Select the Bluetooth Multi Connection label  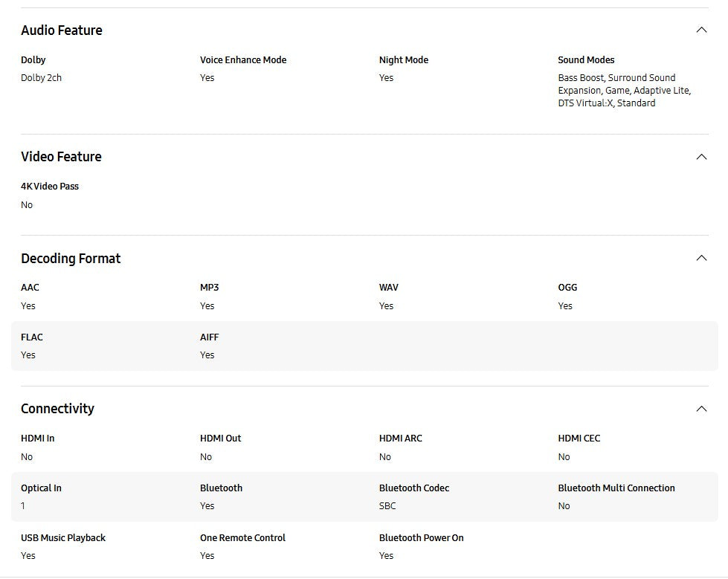[x=616, y=488]
